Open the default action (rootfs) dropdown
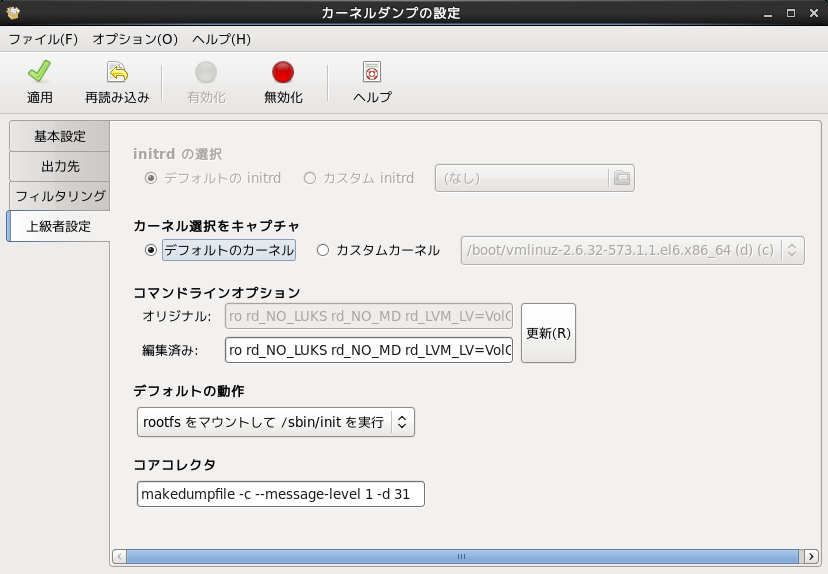This screenshot has width=828, height=574. point(275,423)
